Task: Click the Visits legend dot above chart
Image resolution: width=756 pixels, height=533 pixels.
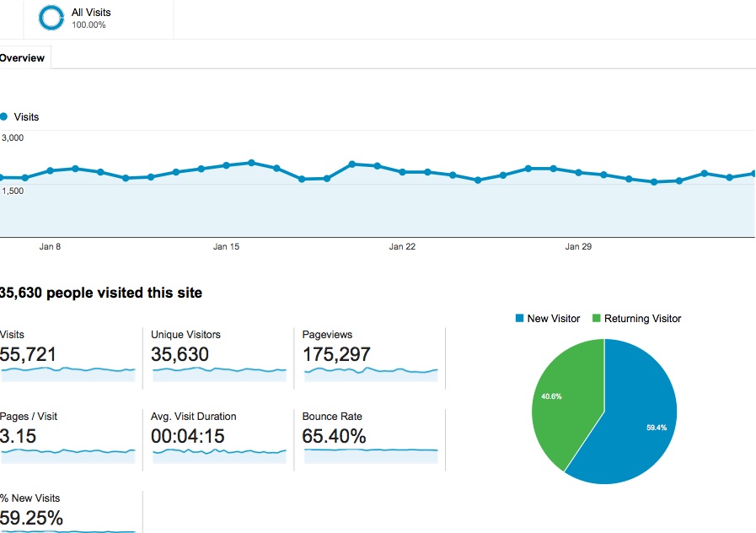Action: pyautogui.click(x=4, y=117)
